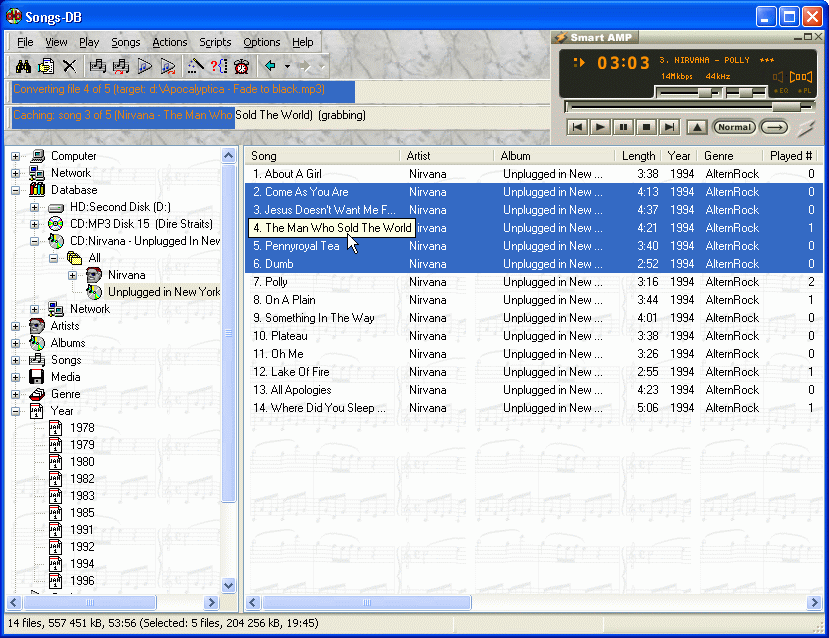Select Unplugged in New York album node
Image resolution: width=829 pixels, height=638 pixels.
[163, 292]
